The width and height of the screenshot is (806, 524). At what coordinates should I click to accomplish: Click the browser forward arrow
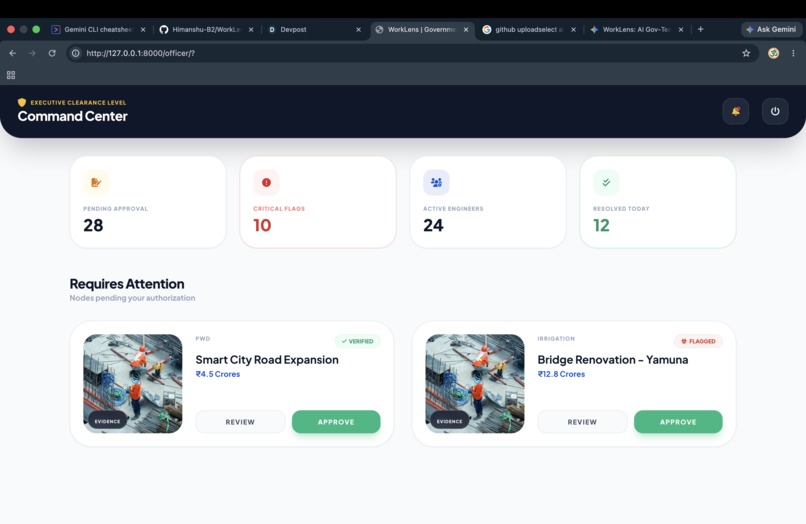click(x=32, y=53)
